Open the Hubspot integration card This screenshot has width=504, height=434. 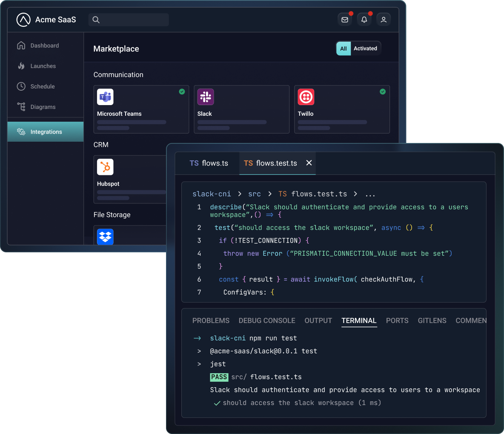tap(130, 179)
